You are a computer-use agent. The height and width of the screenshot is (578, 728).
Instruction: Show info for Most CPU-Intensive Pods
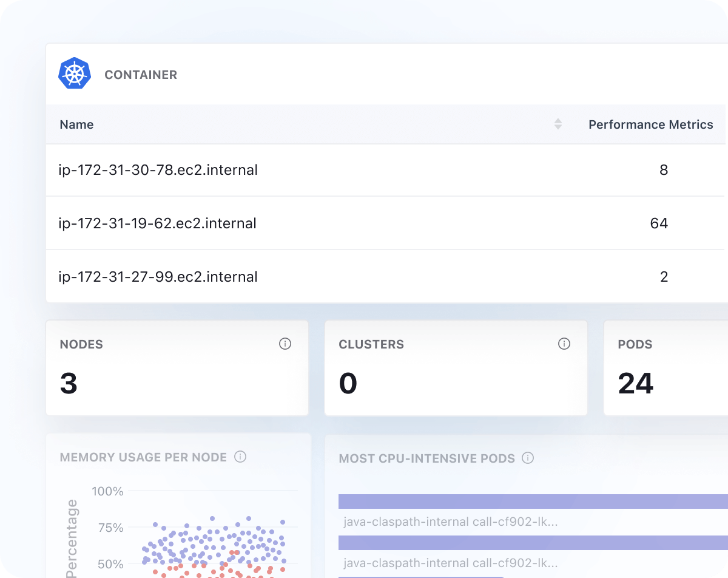pos(528,458)
